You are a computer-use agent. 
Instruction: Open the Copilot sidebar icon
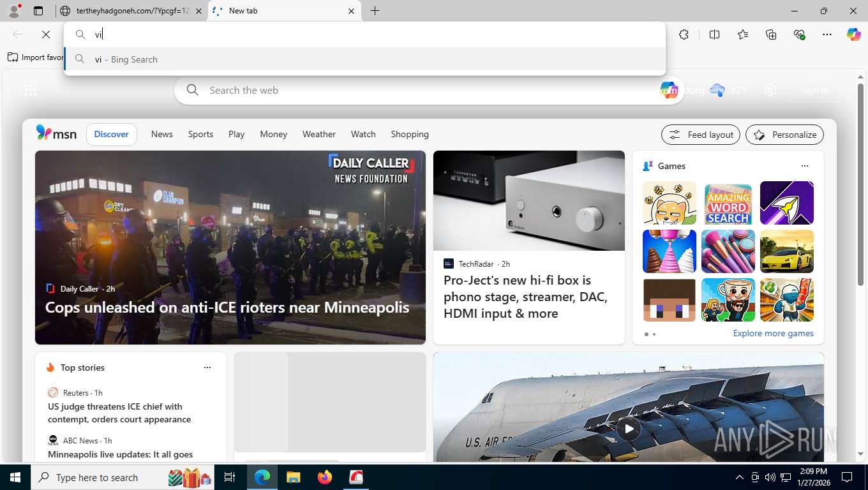(x=854, y=34)
